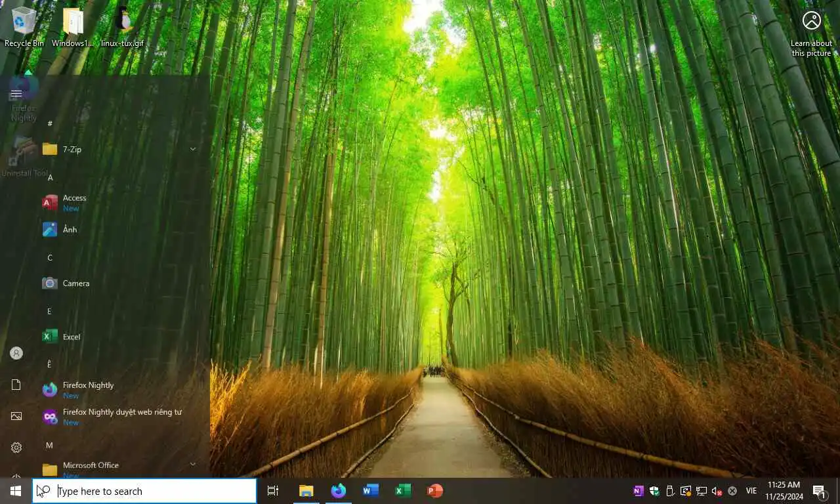The image size is (840, 504).
Task: Open the clock showing 11:25 AM
Action: [784, 491]
